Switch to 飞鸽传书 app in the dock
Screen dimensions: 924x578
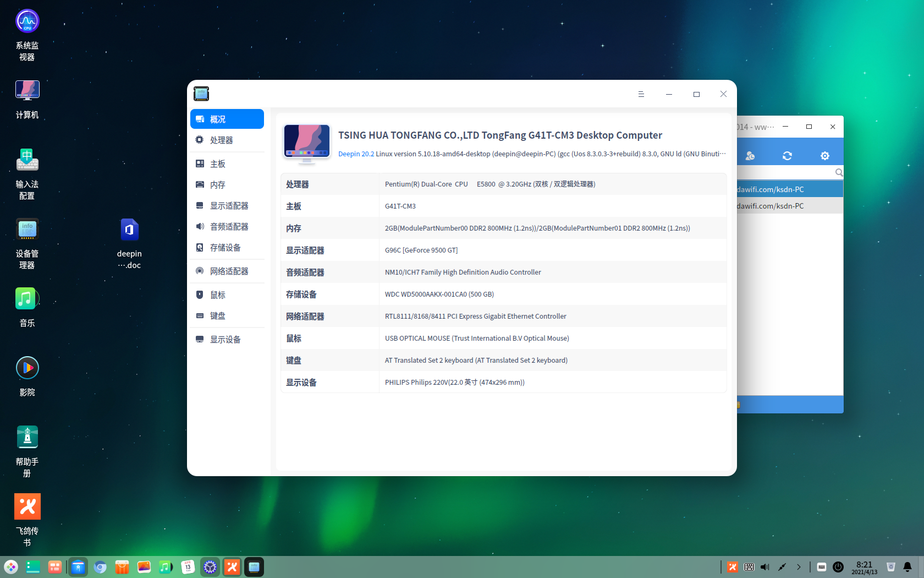232,566
